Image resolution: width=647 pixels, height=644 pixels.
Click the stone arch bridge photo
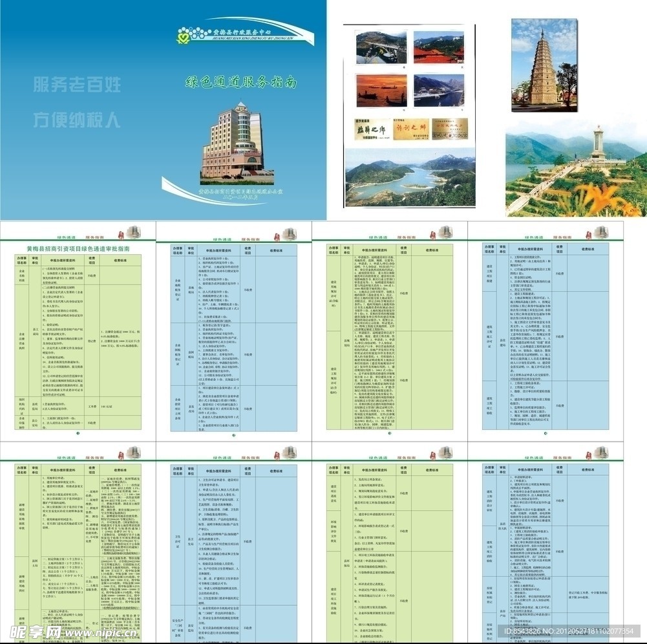[381, 48]
